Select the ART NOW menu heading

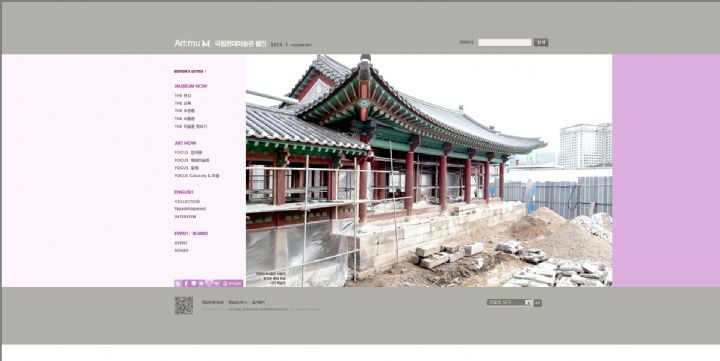point(185,143)
